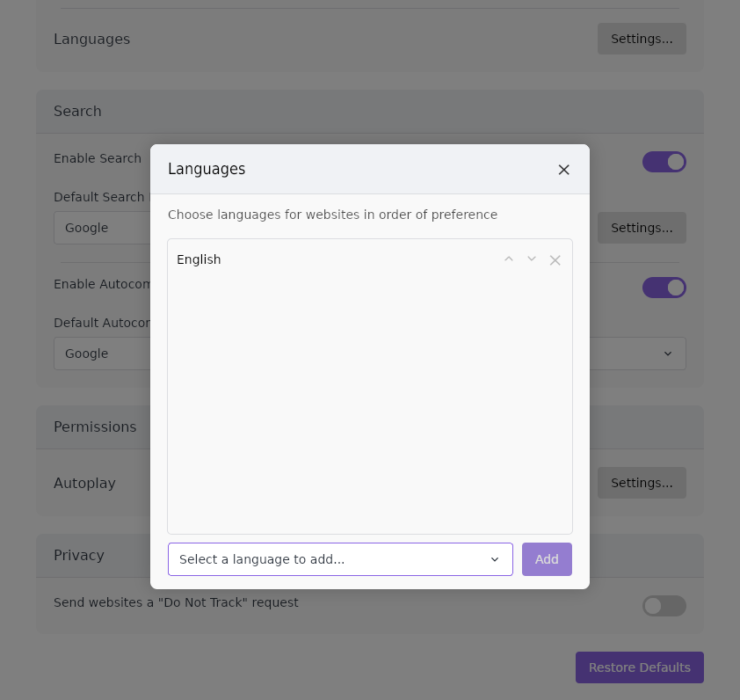Select the English language entry
Viewport: 740px width, 700px height.
[200, 259]
